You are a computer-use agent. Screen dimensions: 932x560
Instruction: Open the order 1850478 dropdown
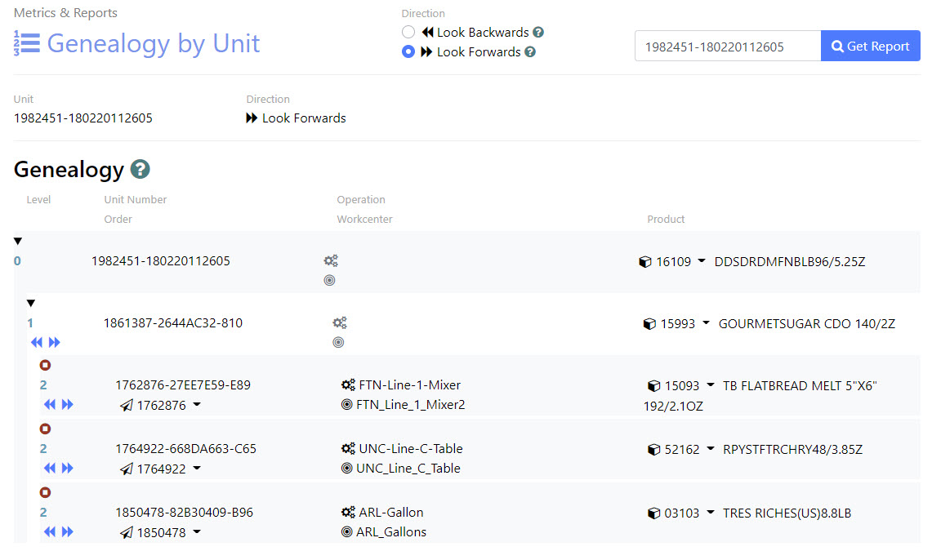tap(197, 532)
